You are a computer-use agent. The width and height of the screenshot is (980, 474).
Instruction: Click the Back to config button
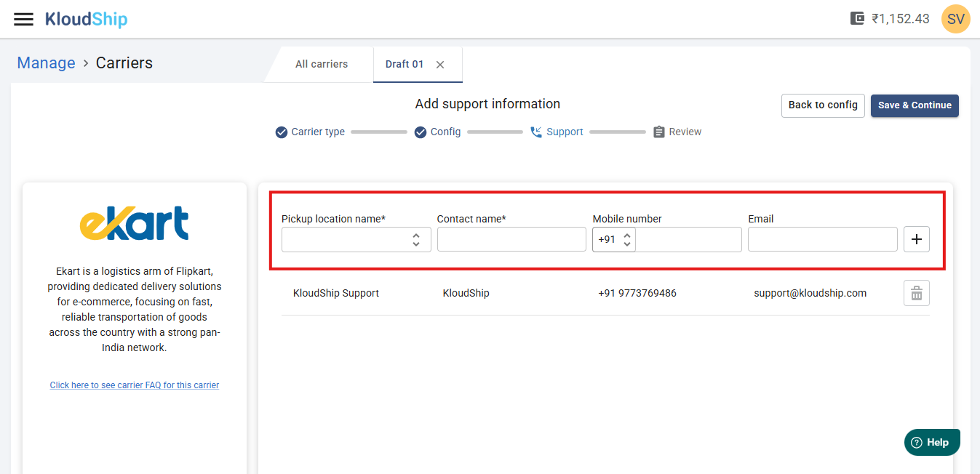coord(823,105)
